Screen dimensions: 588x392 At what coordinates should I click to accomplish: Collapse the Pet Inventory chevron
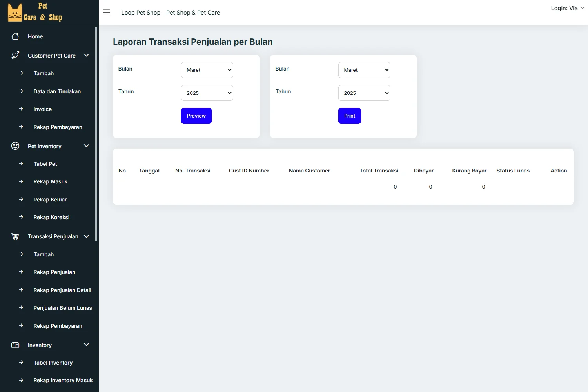(x=87, y=146)
